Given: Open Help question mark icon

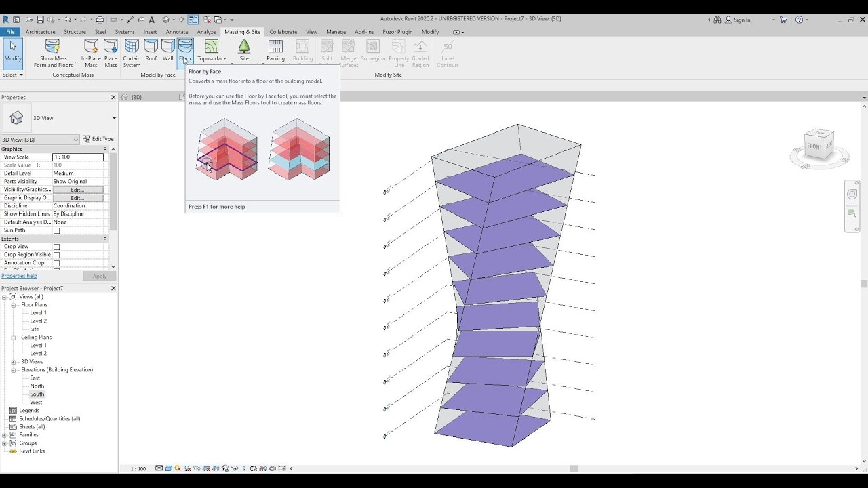Looking at the screenshot, I should (798, 20).
